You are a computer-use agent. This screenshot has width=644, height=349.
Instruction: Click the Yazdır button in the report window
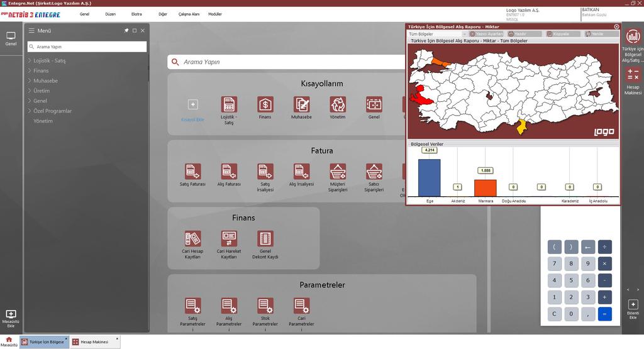[x=524, y=34]
